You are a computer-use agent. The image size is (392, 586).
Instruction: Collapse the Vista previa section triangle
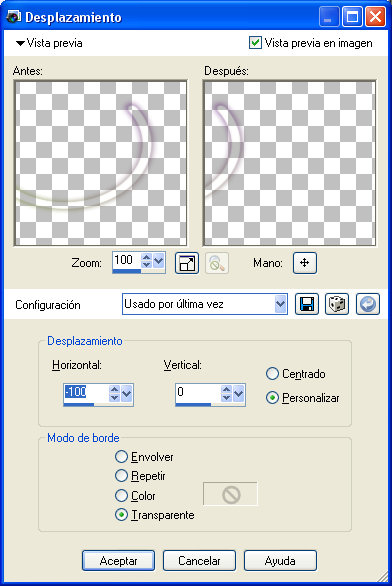pyautogui.click(x=20, y=43)
